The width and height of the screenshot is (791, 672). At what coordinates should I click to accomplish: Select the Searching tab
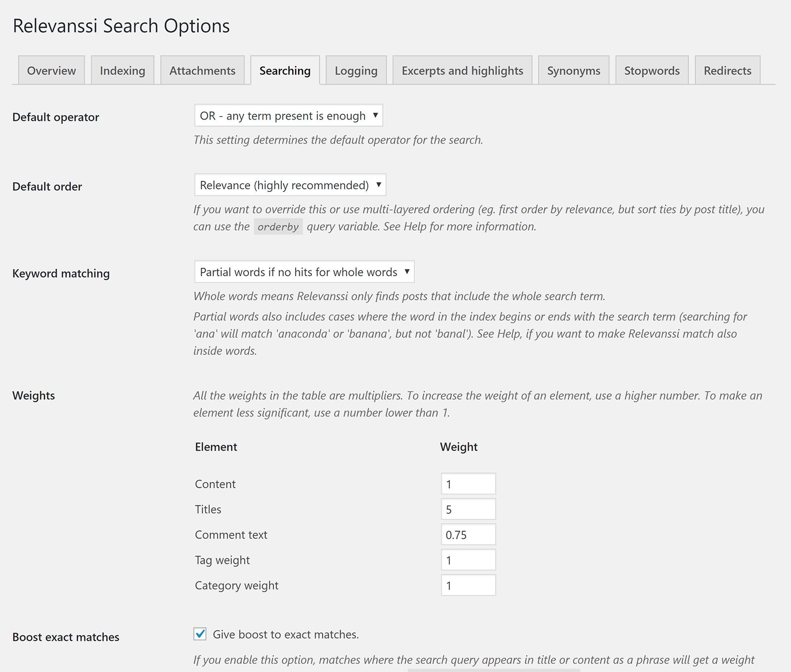285,70
